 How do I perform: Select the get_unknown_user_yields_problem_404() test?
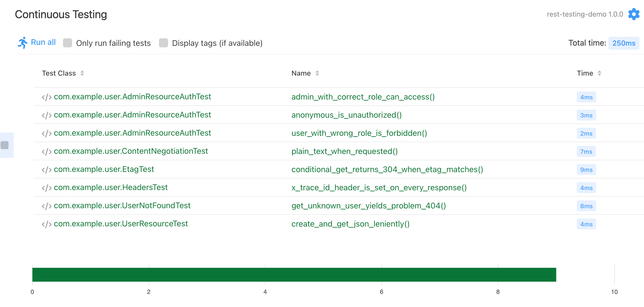point(369,206)
